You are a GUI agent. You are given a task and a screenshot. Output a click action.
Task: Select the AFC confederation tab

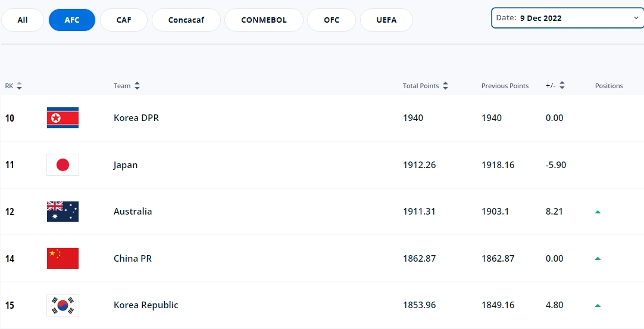[71, 20]
